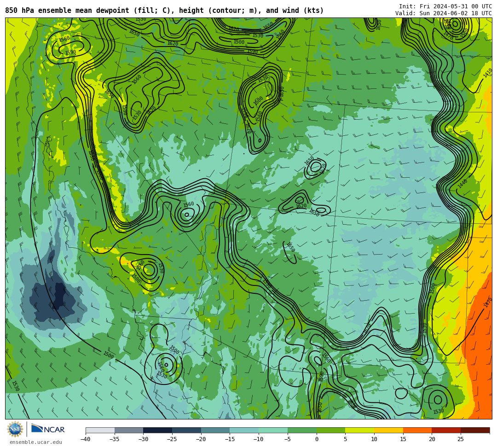Click the amber 10 to 15 color swatch
Screen dimensions: 497x448
(388, 430)
